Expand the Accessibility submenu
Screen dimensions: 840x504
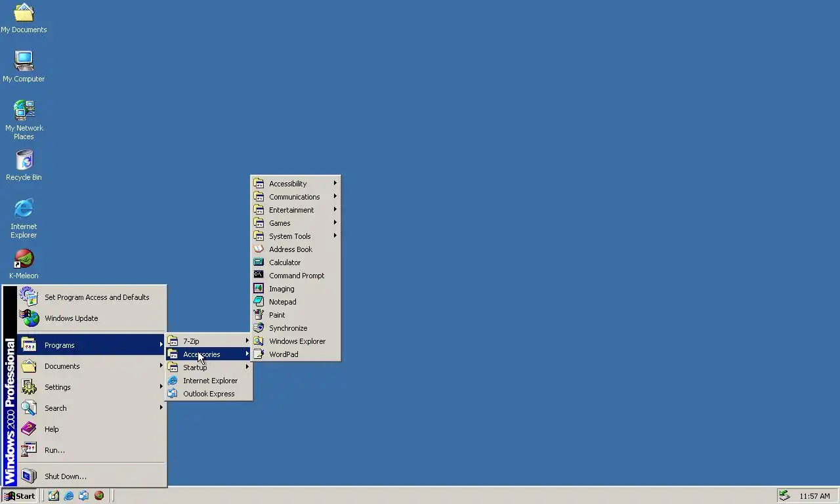point(295,184)
